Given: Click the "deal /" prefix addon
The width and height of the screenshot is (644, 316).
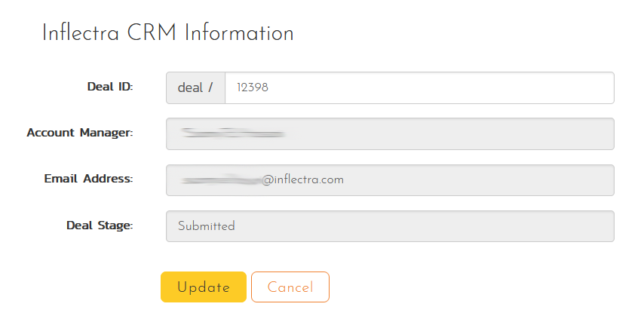Looking at the screenshot, I should coord(195,87).
